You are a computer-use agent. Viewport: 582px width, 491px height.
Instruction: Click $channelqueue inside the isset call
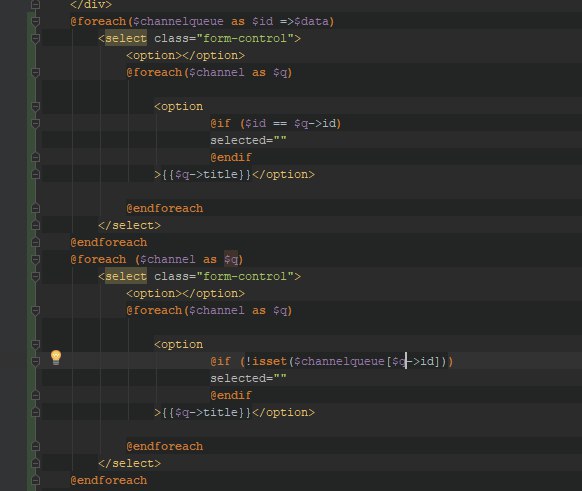tap(339, 361)
